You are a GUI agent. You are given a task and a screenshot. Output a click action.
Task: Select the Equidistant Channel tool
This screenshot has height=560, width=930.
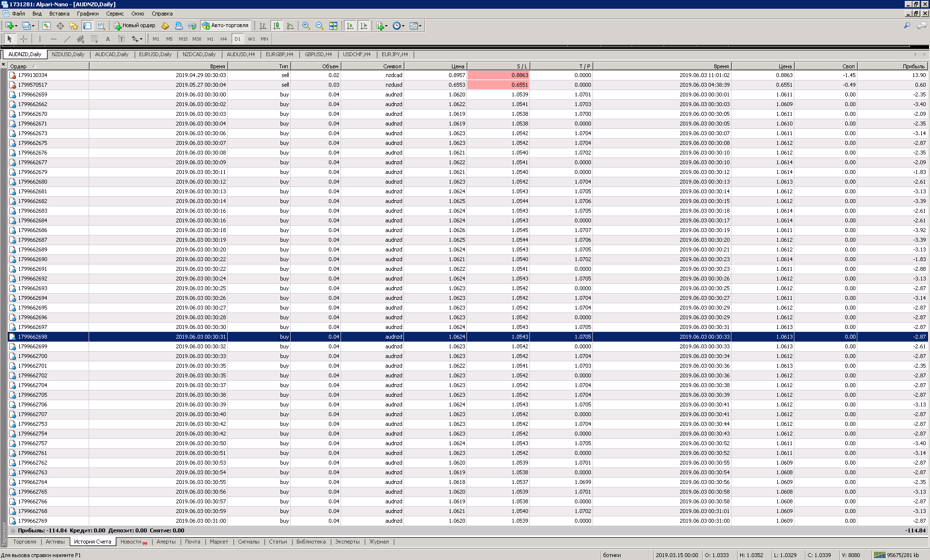(x=80, y=39)
